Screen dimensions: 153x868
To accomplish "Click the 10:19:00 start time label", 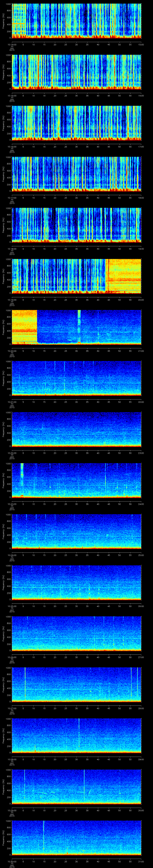I will coord(12,300).
